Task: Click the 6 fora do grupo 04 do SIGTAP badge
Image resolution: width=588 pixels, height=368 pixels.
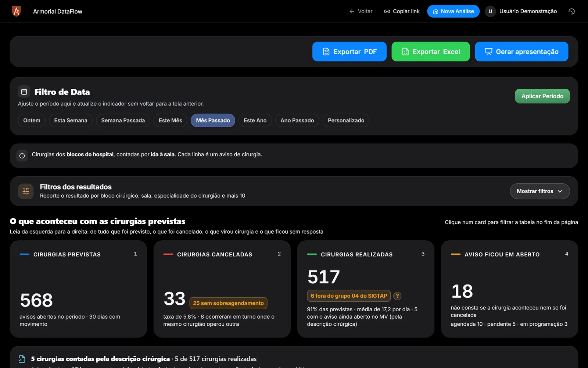Action: tap(349, 296)
